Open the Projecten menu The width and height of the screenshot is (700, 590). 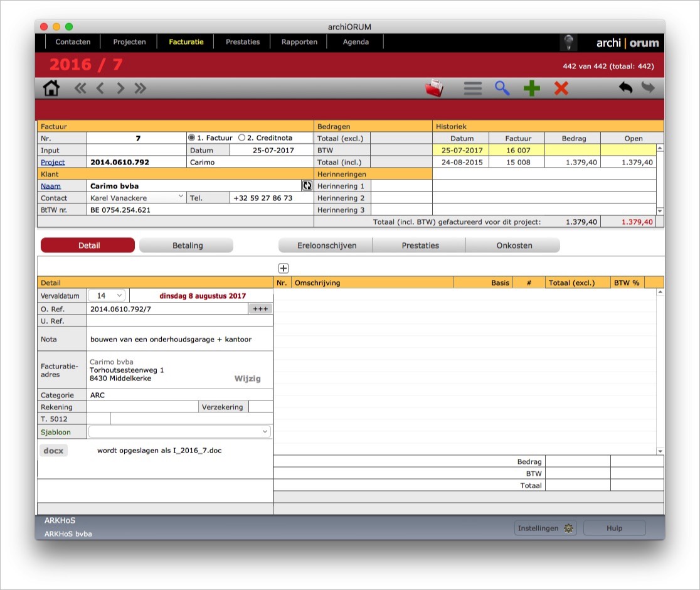(129, 42)
